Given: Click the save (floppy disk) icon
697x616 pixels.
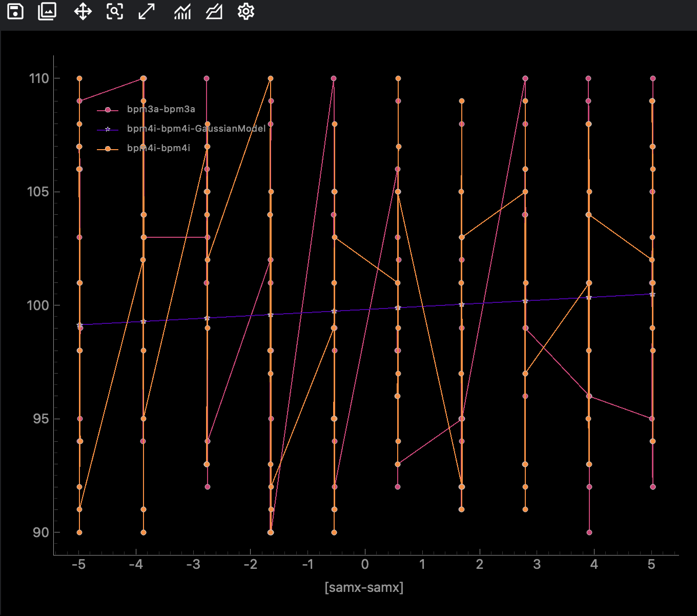Looking at the screenshot, I should [15, 11].
